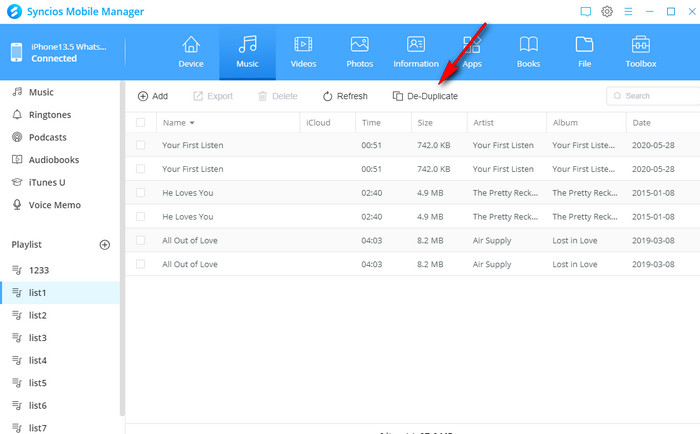The image size is (700, 434).
Task: Click De-Duplicate to remove duplicates
Action: (425, 96)
